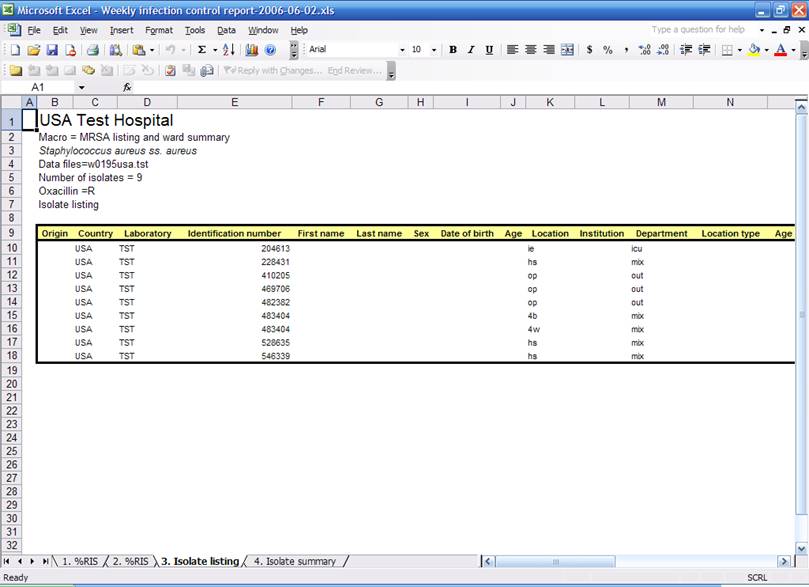
Task: Open the Research binoculars tool
Action: pos(116,50)
